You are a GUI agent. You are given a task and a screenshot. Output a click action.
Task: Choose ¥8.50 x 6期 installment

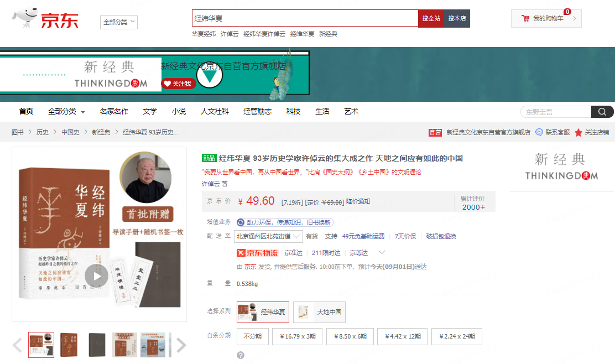(350, 336)
